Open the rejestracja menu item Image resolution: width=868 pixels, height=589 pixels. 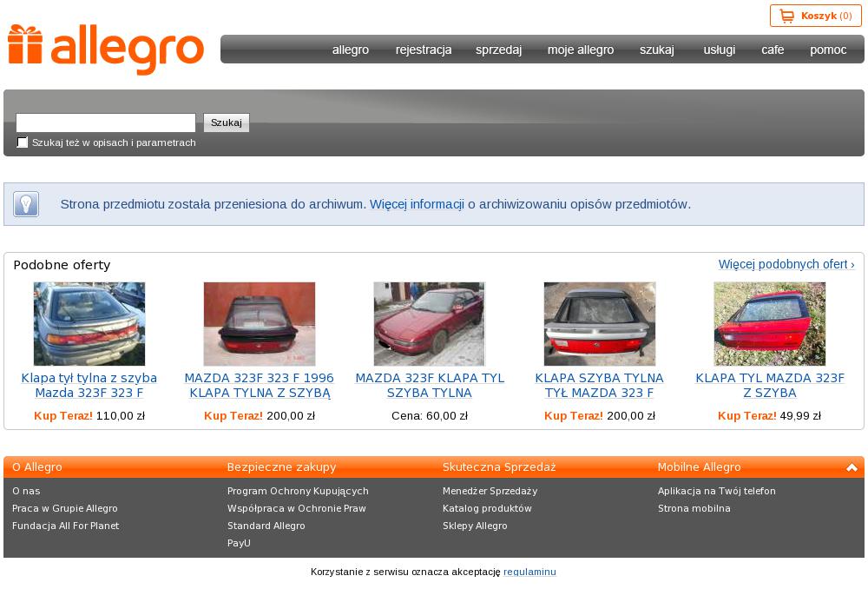point(424,50)
